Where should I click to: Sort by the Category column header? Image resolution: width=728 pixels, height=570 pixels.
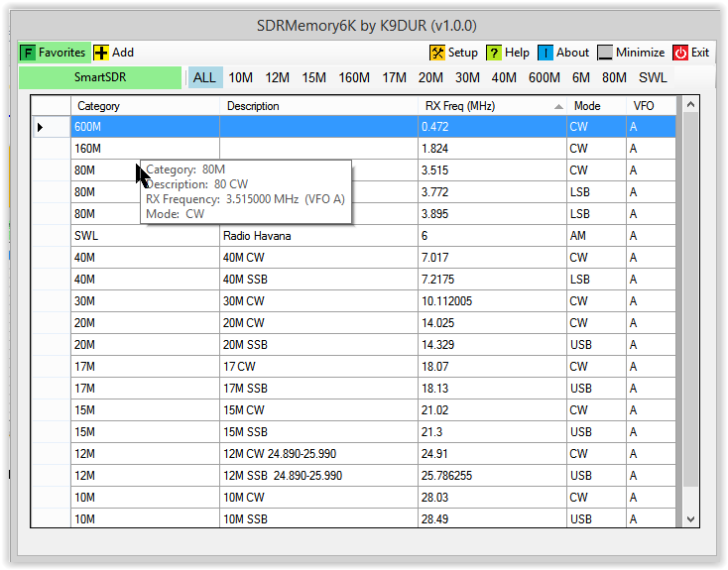click(145, 106)
